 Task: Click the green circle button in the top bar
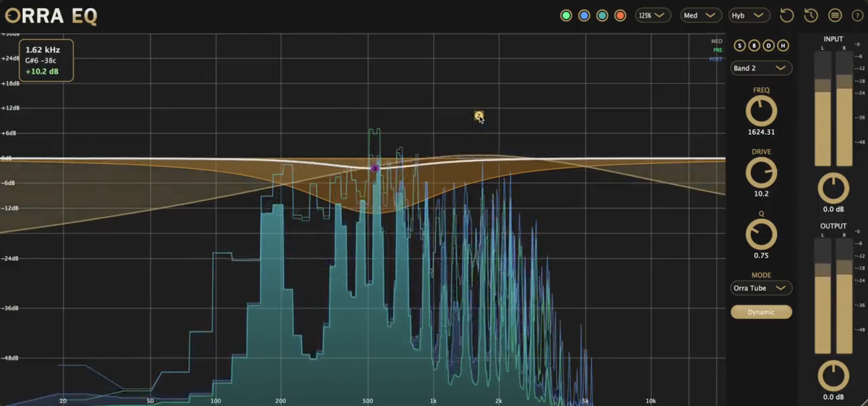[566, 16]
